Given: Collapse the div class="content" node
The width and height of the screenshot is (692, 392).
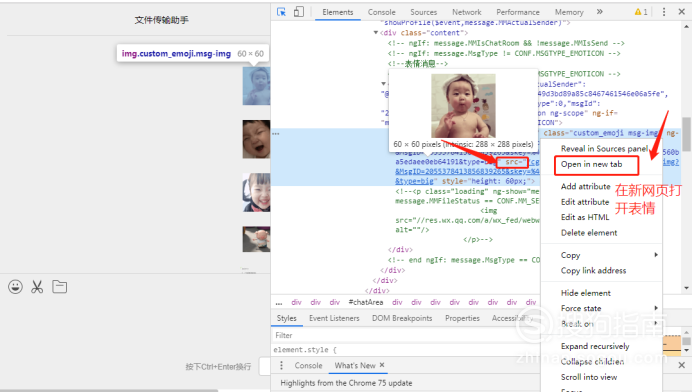Looking at the screenshot, I should (x=376, y=33).
